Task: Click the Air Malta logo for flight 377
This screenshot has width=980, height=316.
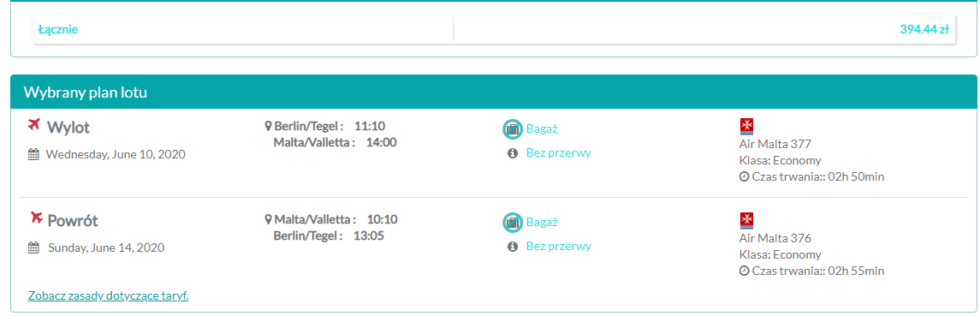Action: tap(746, 127)
